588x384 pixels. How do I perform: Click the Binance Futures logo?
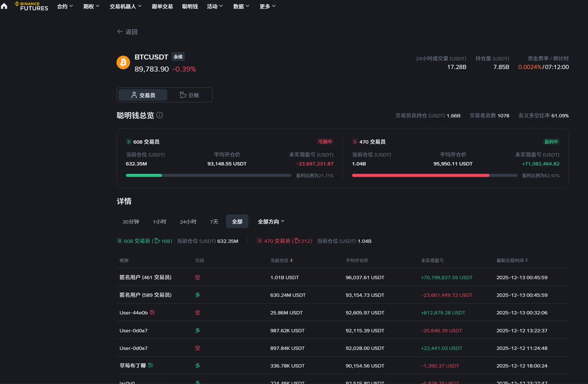click(x=31, y=6)
